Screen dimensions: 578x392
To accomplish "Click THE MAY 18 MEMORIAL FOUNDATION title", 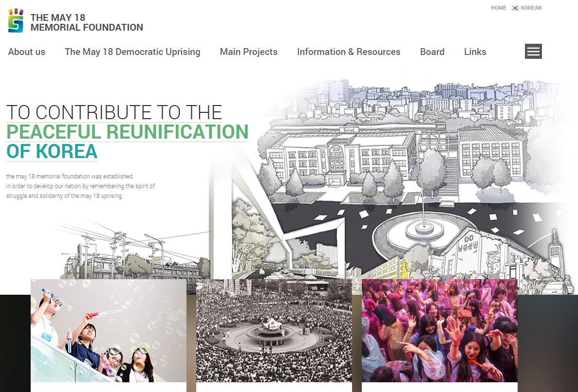I will coord(87,22).
